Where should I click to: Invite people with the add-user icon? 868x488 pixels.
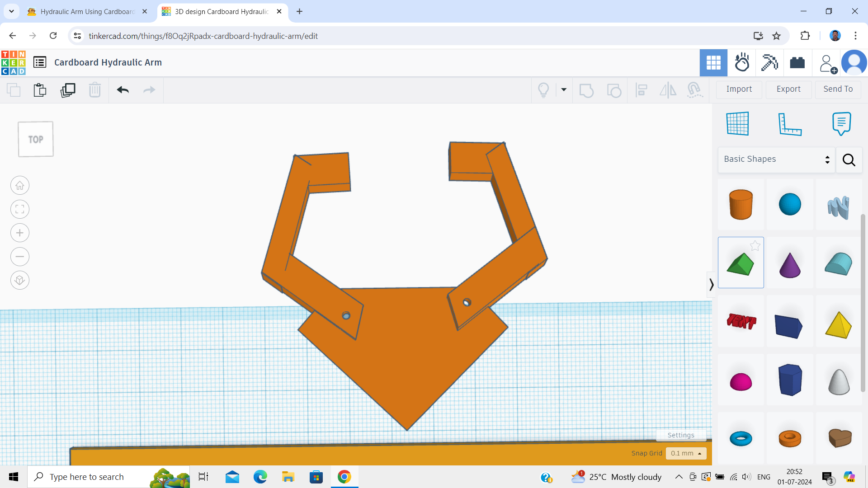coord(828,64)
